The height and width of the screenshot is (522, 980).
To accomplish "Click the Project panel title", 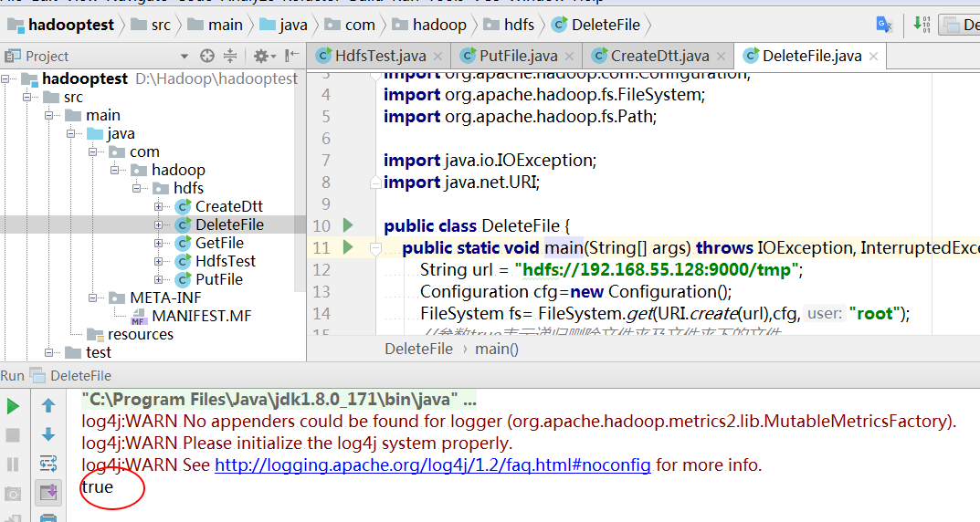I will pyautogui.click(x=47, y=57).
